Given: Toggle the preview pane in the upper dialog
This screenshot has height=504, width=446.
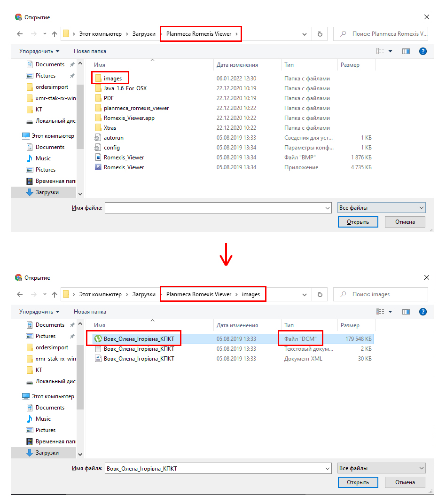Looking at the screenshot, I should [x=406, y=51].
